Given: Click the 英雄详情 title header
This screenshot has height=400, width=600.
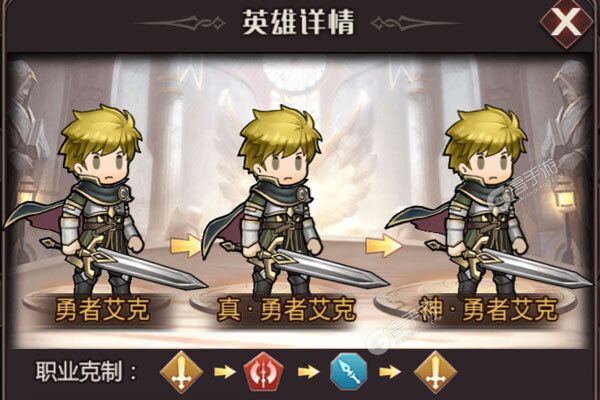Looking at the screenshot, I should [299, 22].
